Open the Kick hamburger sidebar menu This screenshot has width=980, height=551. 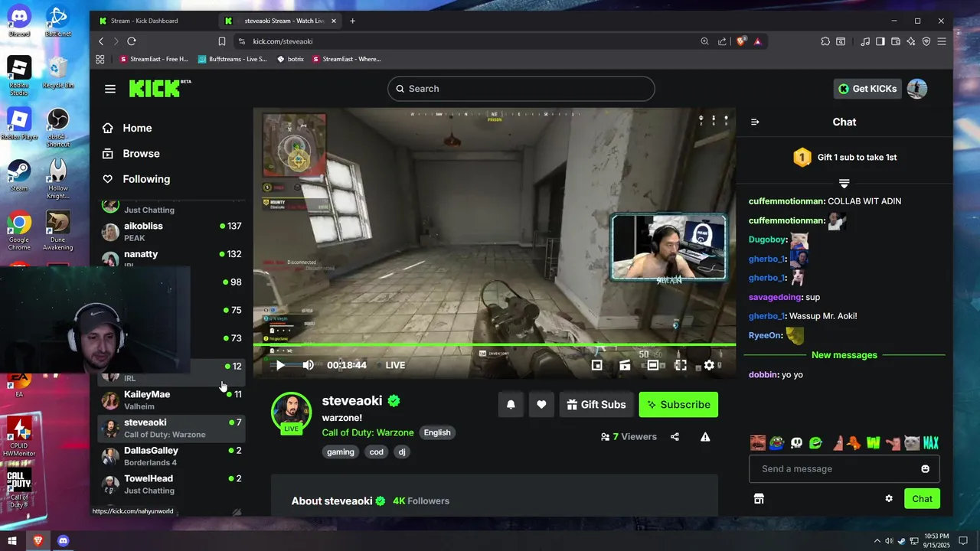point(110,89)
